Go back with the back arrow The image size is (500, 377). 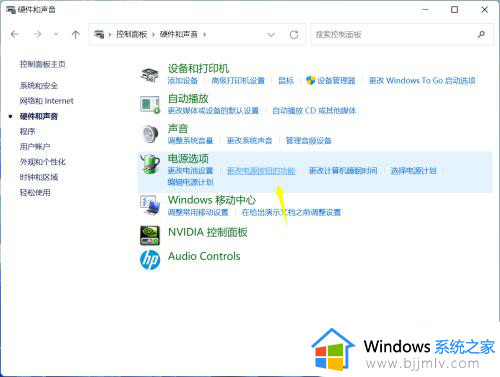coord(15,34)
